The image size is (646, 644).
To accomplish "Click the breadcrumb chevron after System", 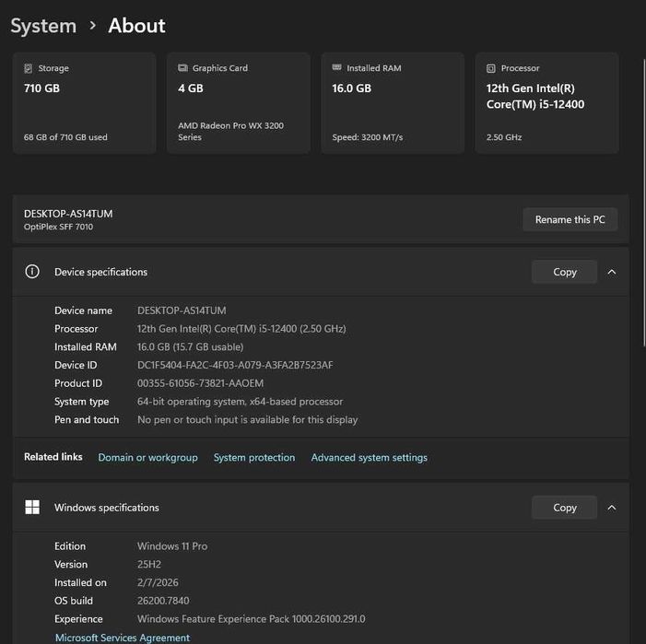I will [x=93, y=26].
